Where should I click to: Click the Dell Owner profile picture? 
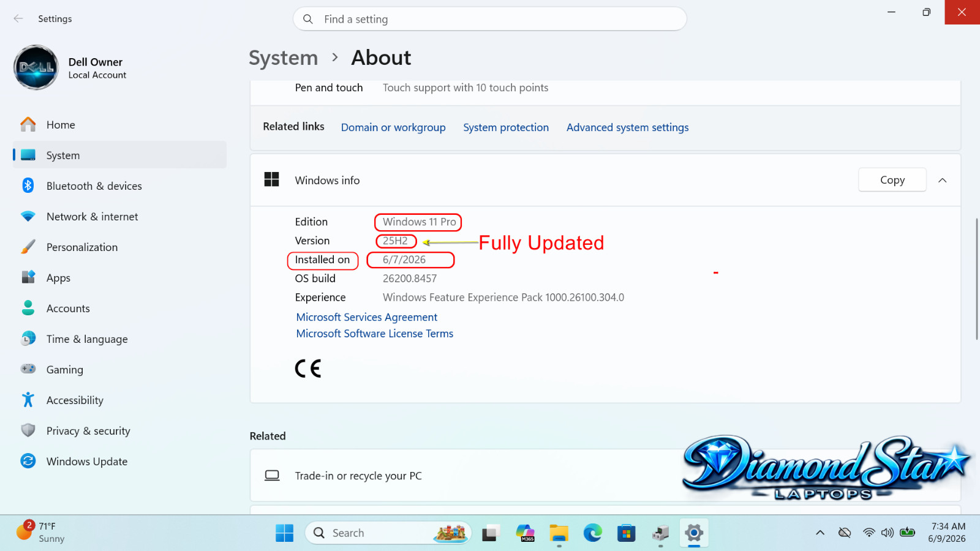[36, 67]
